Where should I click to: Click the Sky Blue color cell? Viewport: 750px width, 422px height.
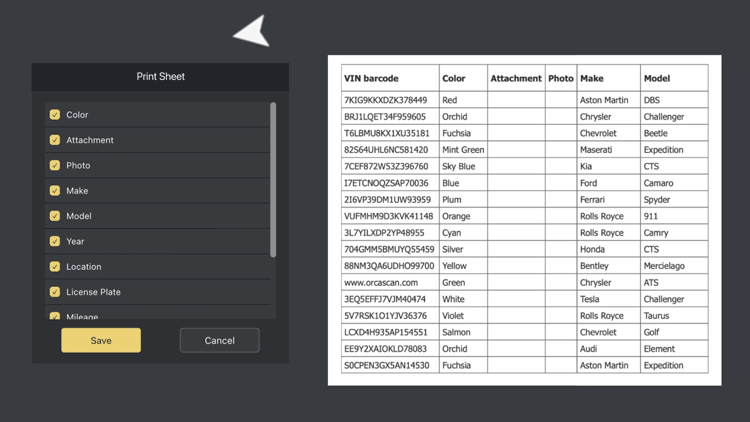coord(463,167)
